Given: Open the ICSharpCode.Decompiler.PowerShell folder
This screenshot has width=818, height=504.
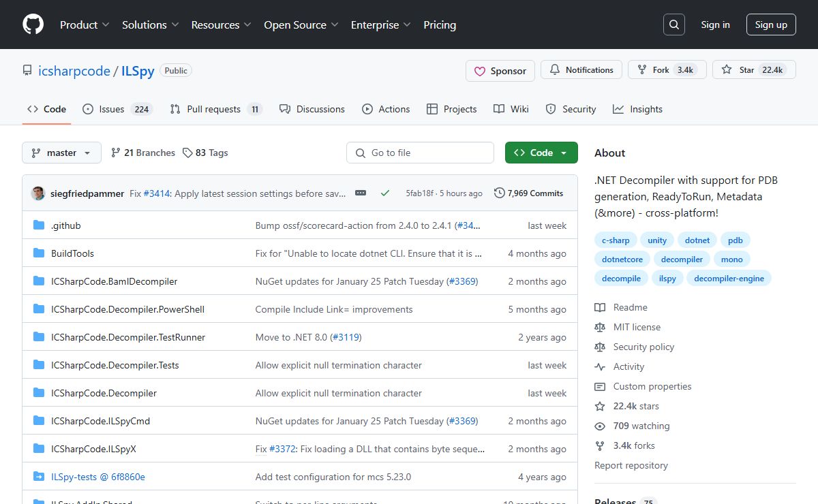Looking at the screenshot, I should pyautogui.click(x=127, y=309).
